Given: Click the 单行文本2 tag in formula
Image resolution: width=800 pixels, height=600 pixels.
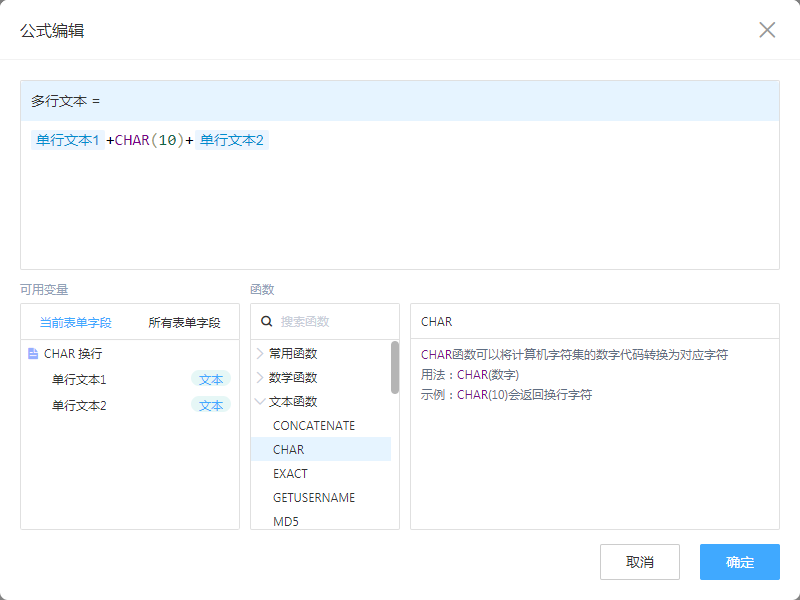Looking at the screenshot, I should 232,141.
